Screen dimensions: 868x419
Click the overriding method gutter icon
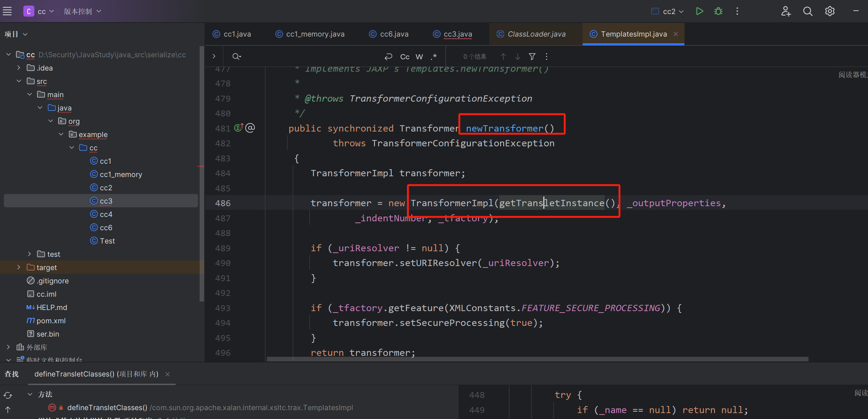point(239,128)
